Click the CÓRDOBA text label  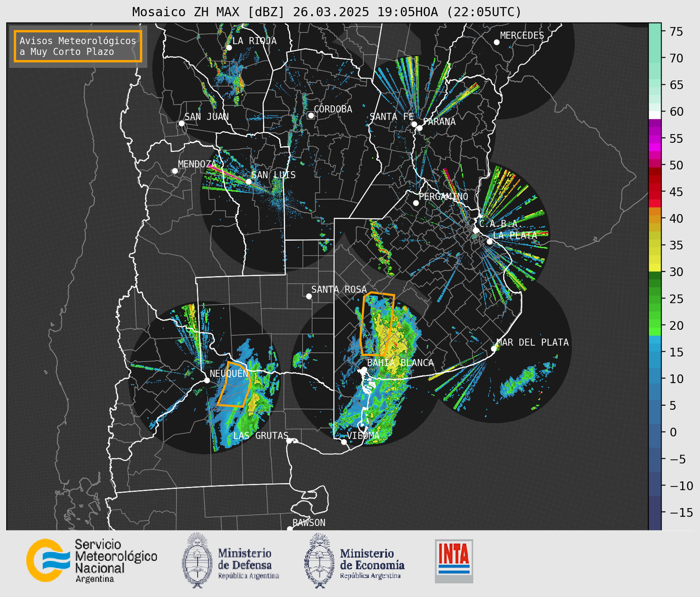(333, 109)
